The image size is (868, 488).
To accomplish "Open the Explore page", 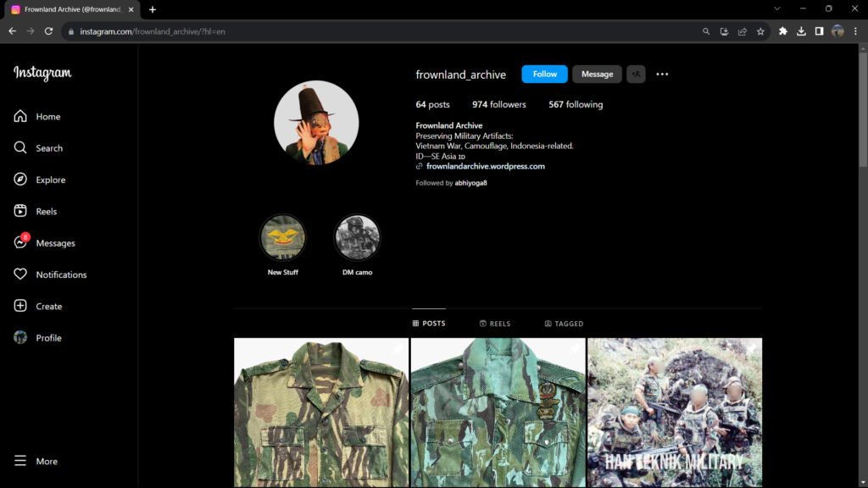I will click(x=37, y=180).
